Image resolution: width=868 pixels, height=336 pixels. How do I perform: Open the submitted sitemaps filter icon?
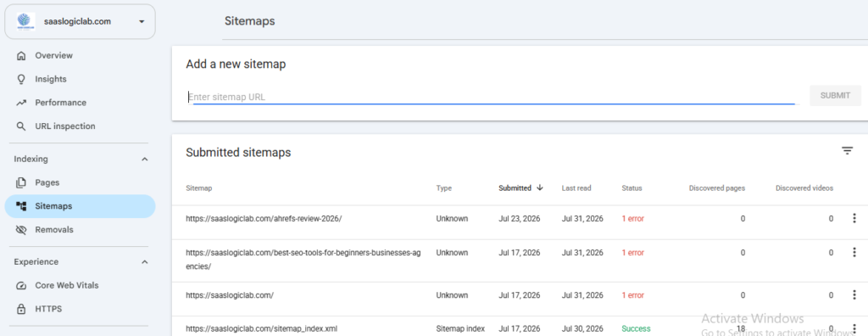[847, 151]
